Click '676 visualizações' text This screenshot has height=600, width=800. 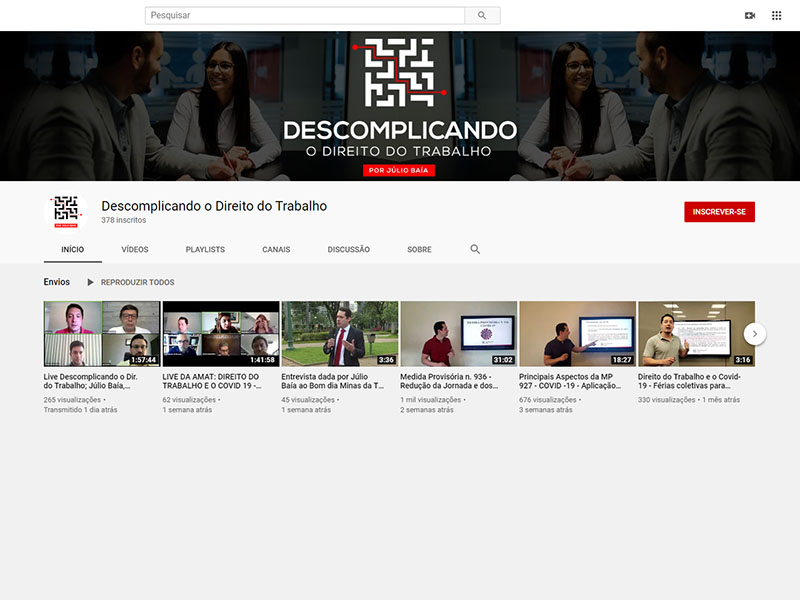coord(547,400)
